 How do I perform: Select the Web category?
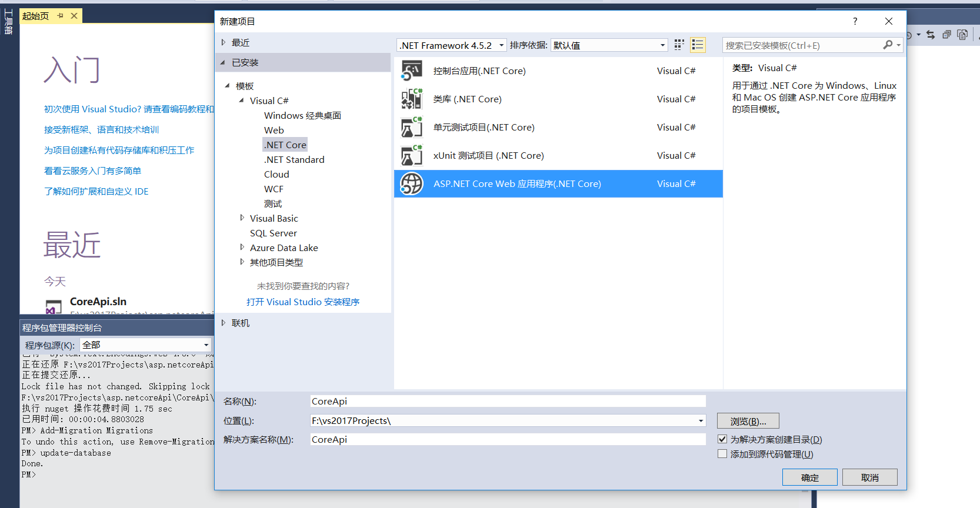point(274,130)
